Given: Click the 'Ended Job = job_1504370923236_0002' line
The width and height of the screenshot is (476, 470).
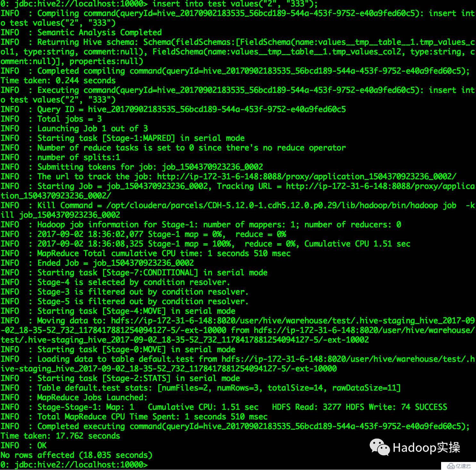Looking at the screenshot, I should 97,263.
